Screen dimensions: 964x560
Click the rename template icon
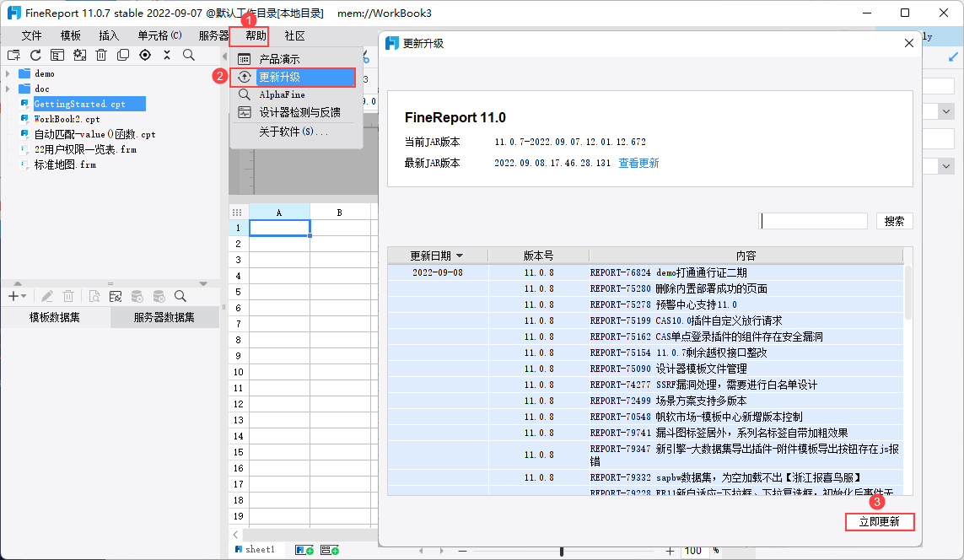pos(57,56)
